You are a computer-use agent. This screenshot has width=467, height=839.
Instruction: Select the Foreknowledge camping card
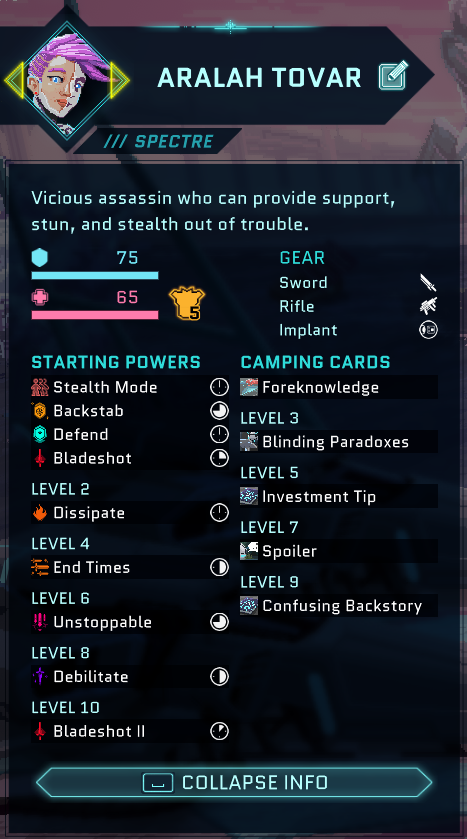click(339, 387)
